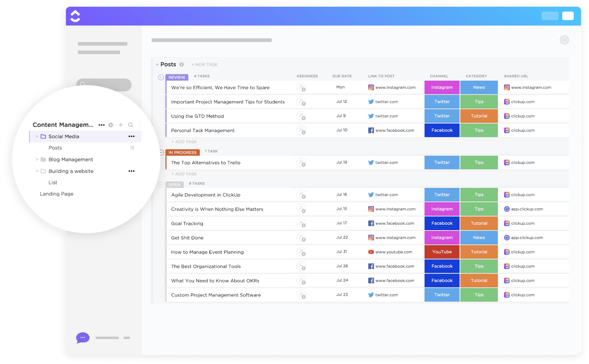The width and height of the screenshot is (589, 364).
Task: Open the Building a website options menu
Action: 131,171
